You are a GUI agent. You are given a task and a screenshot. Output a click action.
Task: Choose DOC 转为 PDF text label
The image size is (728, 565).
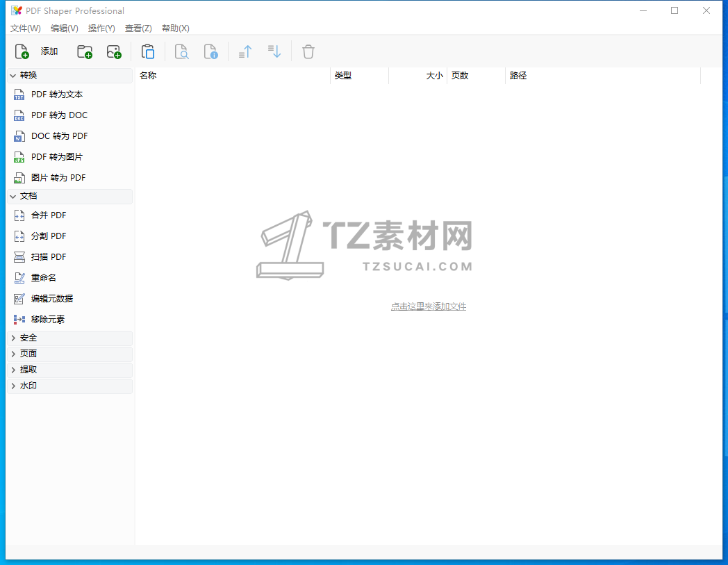(60, 136)
